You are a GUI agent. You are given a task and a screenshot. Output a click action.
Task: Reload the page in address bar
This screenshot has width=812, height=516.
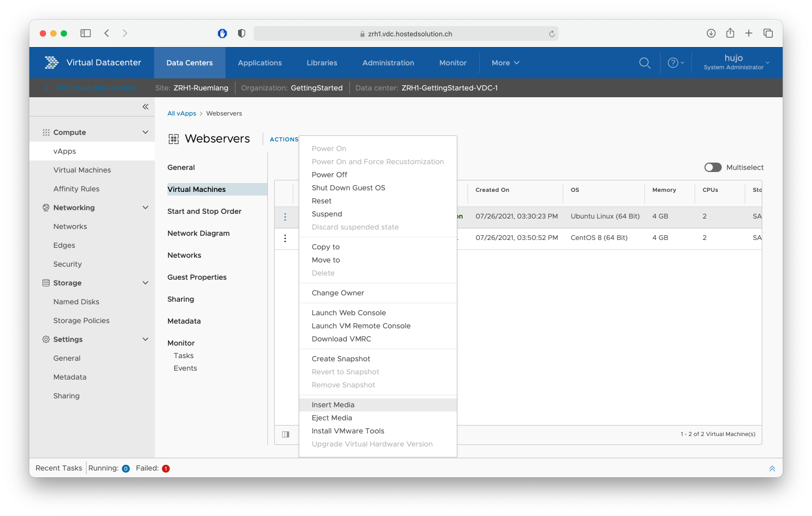click(551, 34)
